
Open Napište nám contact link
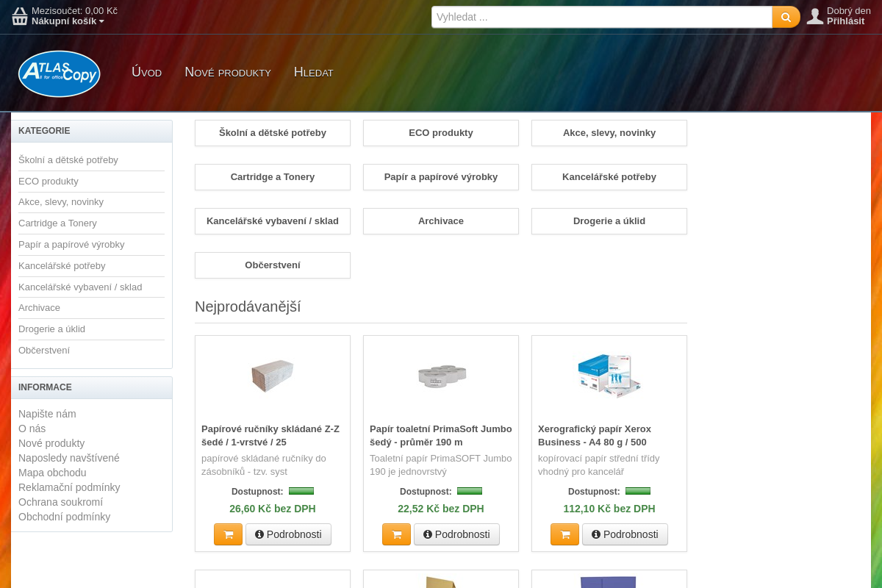(47, 414)
